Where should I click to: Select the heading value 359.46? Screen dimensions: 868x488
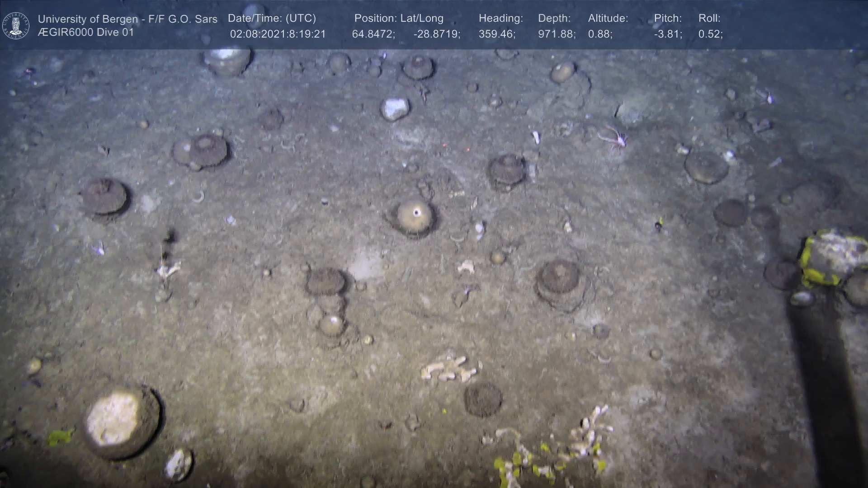(496, 34)
